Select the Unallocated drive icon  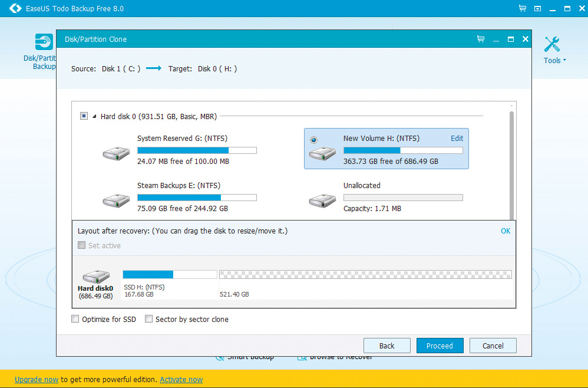[x=322, y=200]
